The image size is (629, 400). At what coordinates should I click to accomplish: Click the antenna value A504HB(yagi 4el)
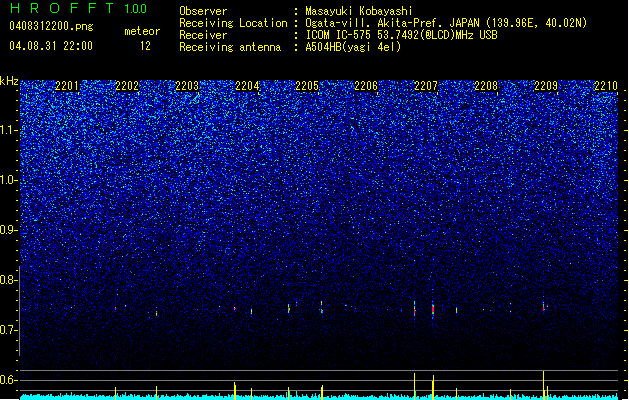(x=353, y=47)
